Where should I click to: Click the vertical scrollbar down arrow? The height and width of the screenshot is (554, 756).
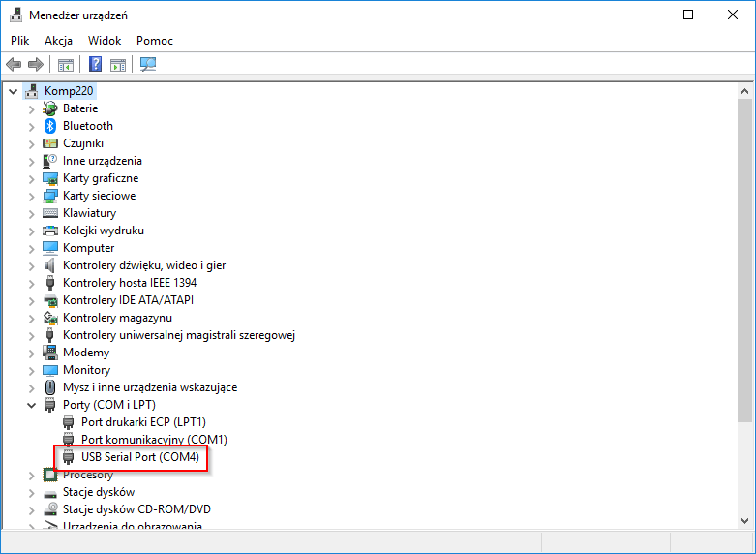pos(744,520)
